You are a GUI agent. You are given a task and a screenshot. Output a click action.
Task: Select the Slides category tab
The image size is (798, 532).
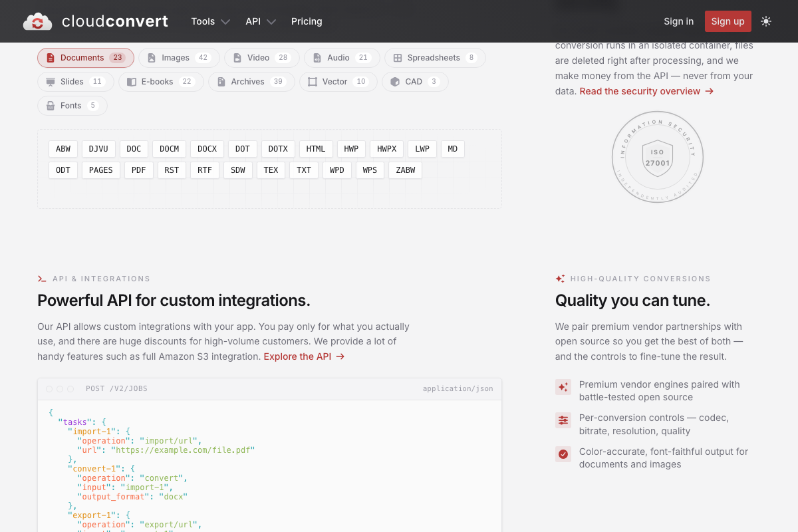click(x=76, y=82)
